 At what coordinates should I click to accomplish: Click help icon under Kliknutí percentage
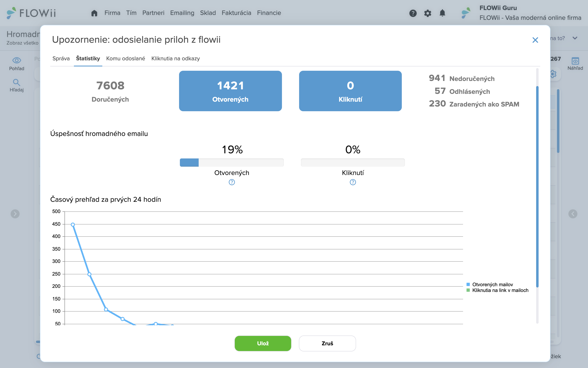[x=353, y=182]
